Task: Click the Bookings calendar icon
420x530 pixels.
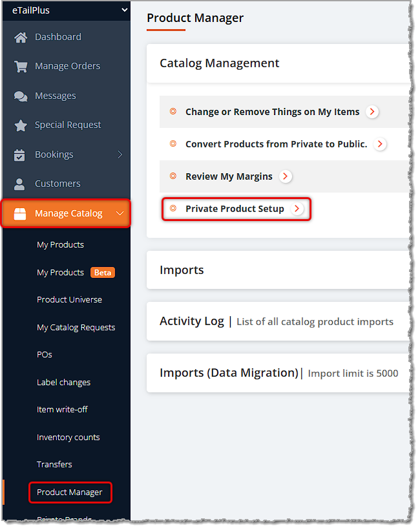Action: point(19,155)
